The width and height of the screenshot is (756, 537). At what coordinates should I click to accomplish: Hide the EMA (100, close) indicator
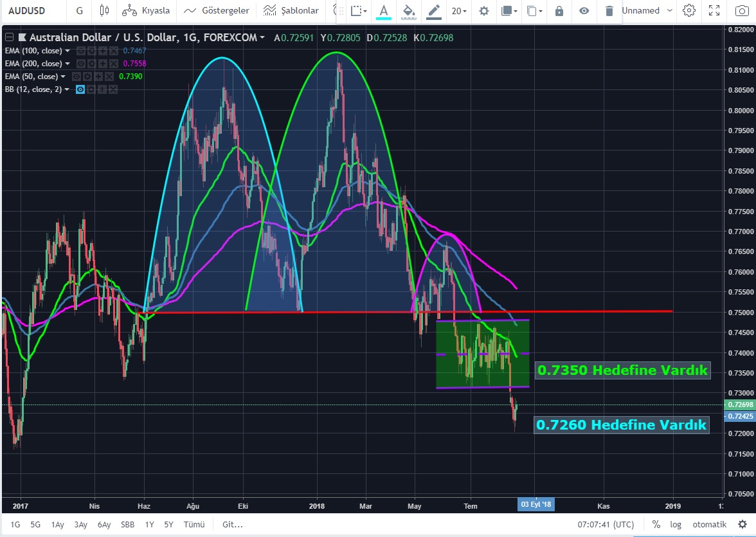click(x=80, y=51)
